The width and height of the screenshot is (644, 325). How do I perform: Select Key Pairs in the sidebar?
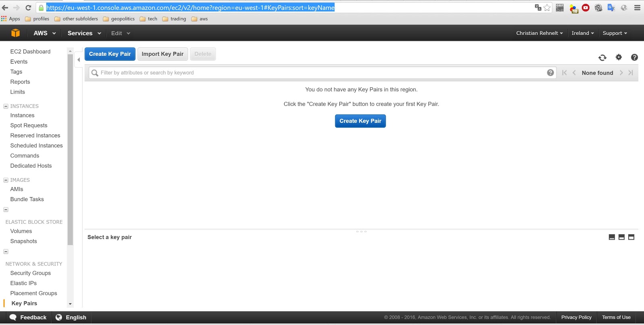[24, 303]
